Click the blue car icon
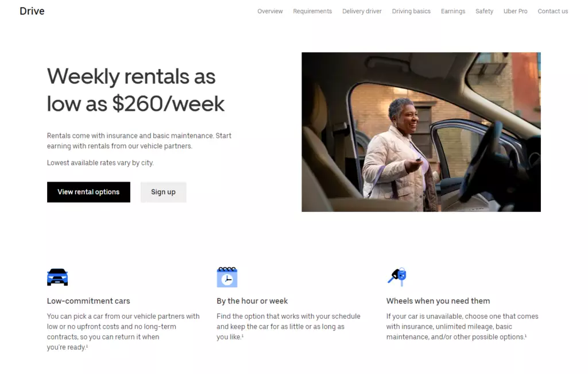The width and height of the screenshot is (588, 374). 57,277
